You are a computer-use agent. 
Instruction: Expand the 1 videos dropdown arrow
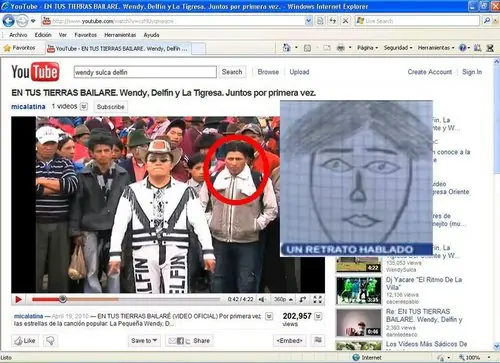coord(84,107)
